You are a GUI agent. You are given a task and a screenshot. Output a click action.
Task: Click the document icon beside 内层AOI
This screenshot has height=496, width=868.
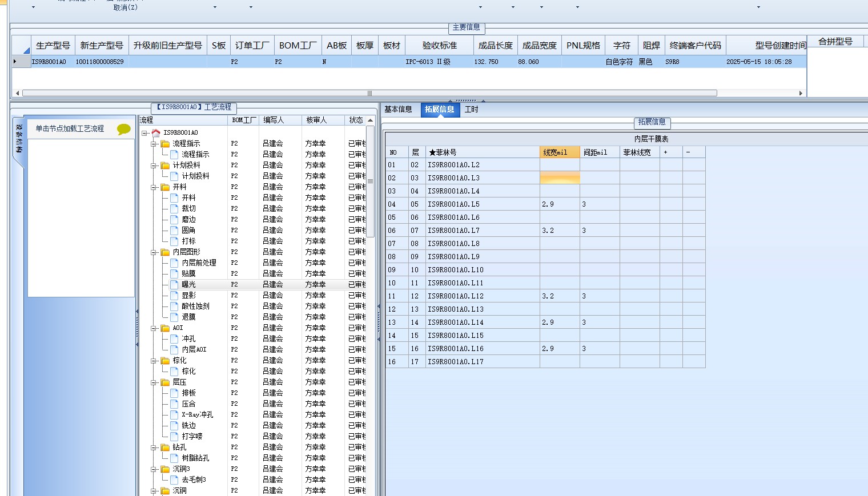tap(174, 349)
